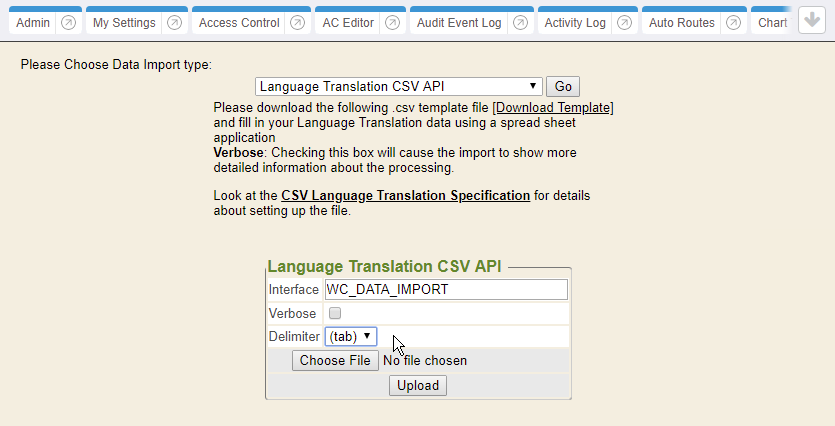Viewport: 835px width, 426px height.
Task: Click the Choose File button
Action: pyautogui.click(x=335, y=361)
